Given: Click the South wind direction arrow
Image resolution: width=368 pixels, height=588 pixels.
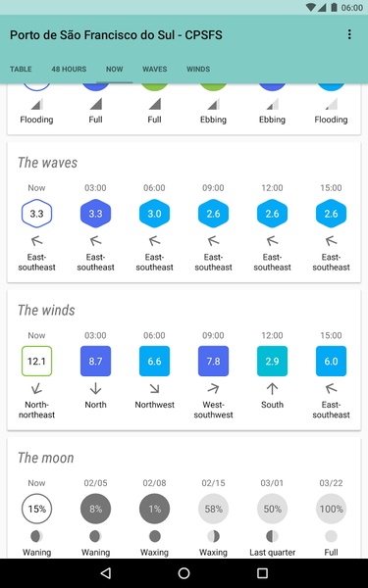Looking at the screenshot, I should pyautogui.click(x=272, y=389).
